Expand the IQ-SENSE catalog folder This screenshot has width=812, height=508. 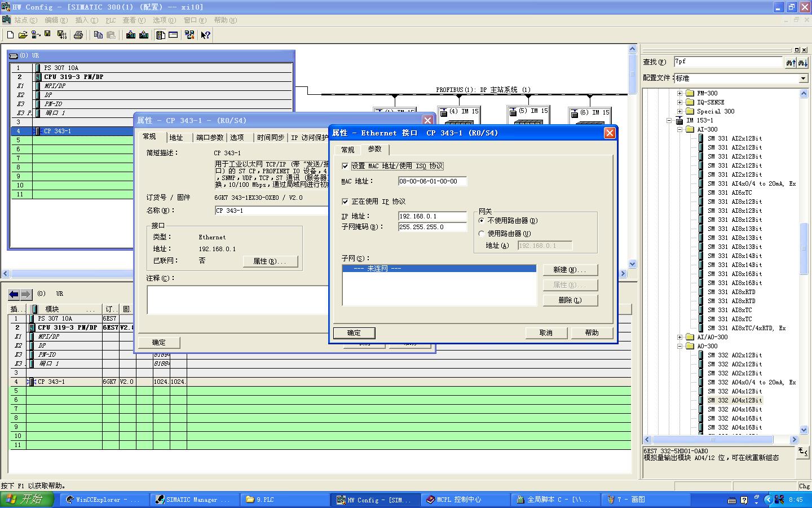pos(679,103)
